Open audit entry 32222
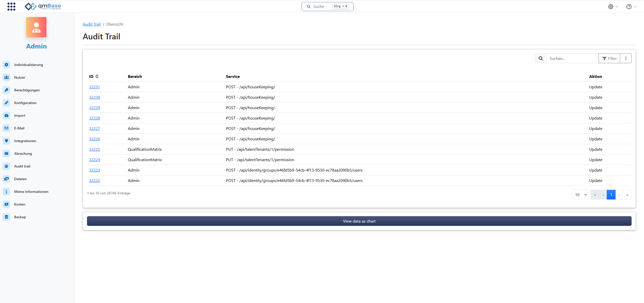The height and width of the screenshot is (303, 644). 94,180
